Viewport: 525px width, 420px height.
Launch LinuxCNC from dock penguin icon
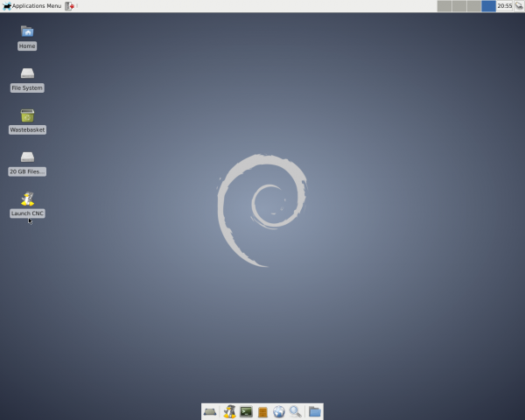pyautogui.click(x=229, y=411)
